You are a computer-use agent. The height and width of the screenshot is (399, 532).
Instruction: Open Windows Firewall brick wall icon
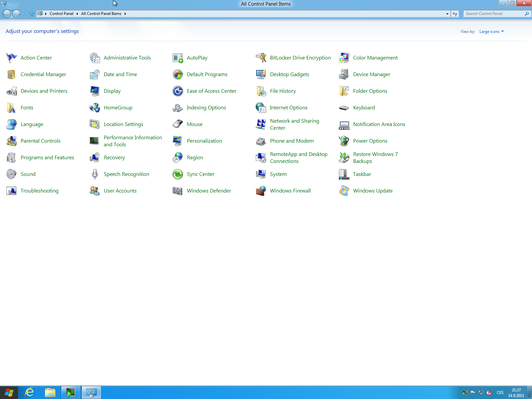pos(261,191)
